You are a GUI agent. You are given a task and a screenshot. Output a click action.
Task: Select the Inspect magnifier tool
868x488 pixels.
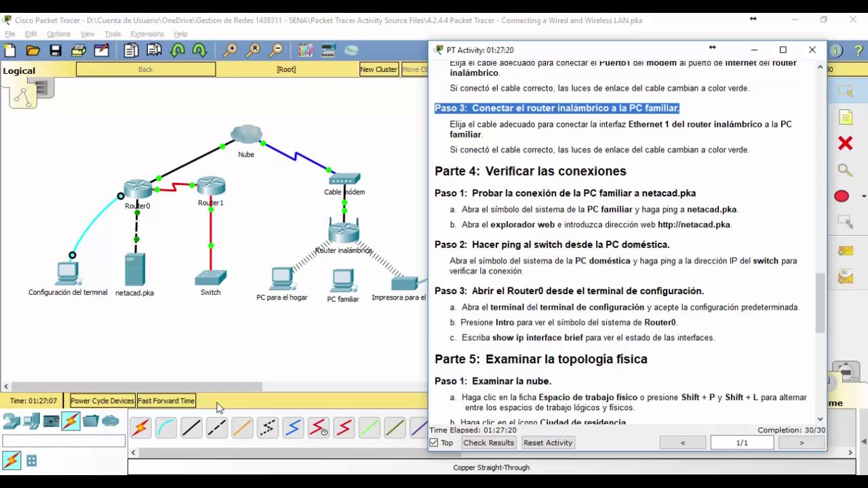[845, 169]
